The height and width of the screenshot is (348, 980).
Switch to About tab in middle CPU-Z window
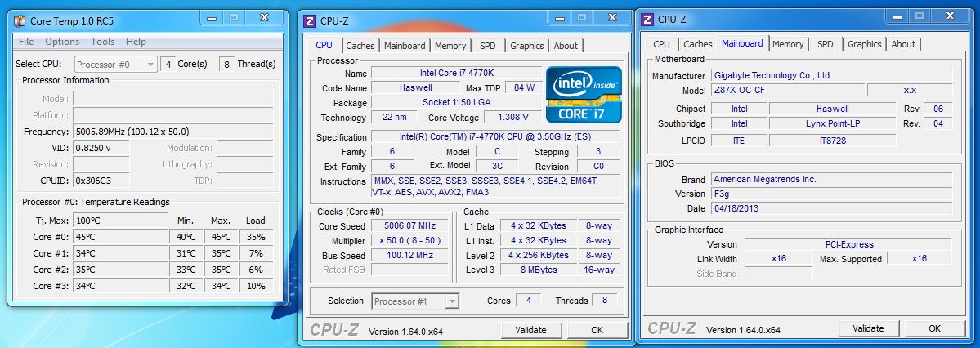(566, 46)
